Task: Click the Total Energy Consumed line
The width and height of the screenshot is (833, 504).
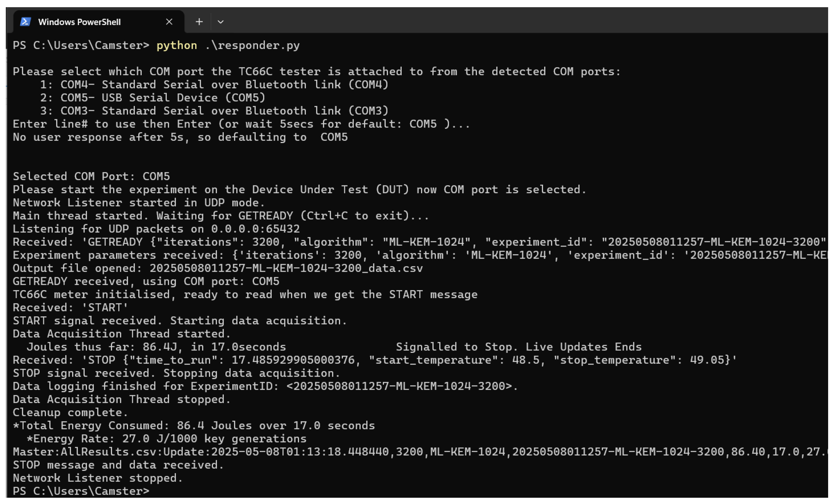Action: coord(194,426)
